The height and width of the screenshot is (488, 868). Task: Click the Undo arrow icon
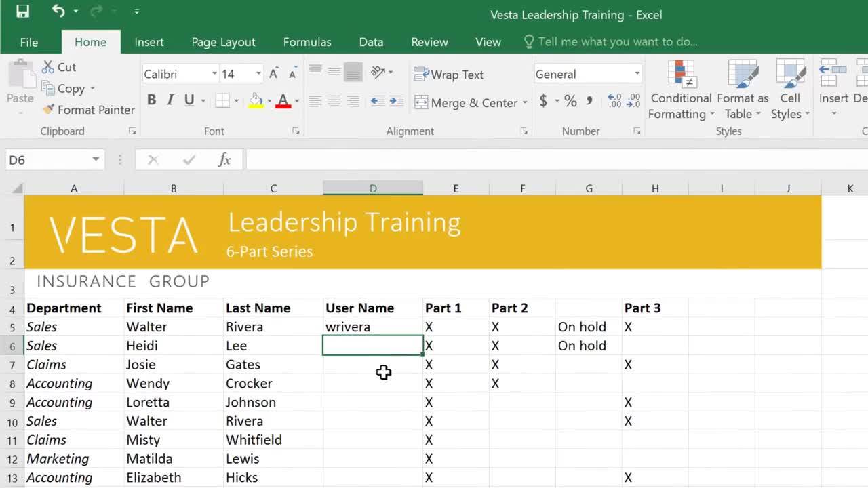[x=58, y=11]
